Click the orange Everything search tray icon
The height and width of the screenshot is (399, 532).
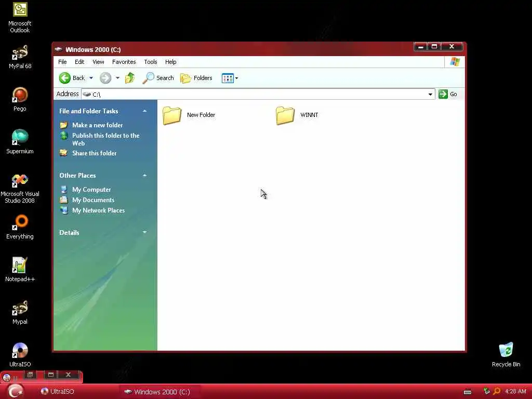point(497,391)
